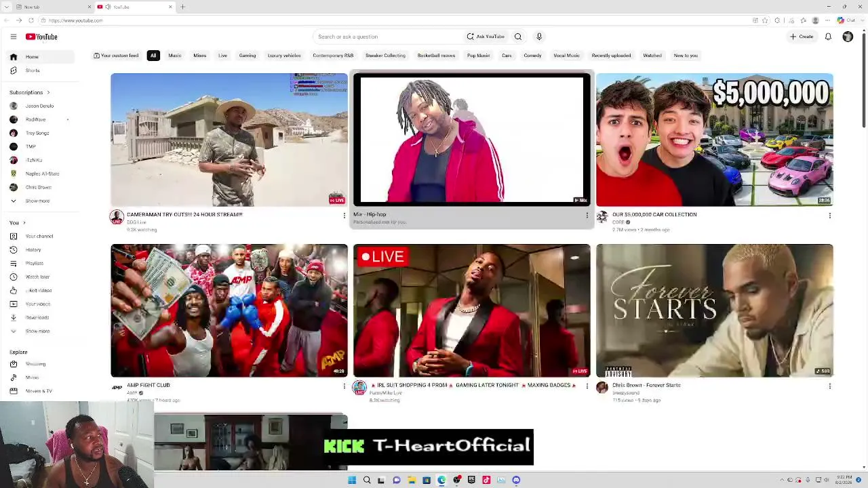Select the Recently uploaded chip
Image resolution: width=868 pixels, height=488 pixels.
pyautogui.click(x=611, y=56)
